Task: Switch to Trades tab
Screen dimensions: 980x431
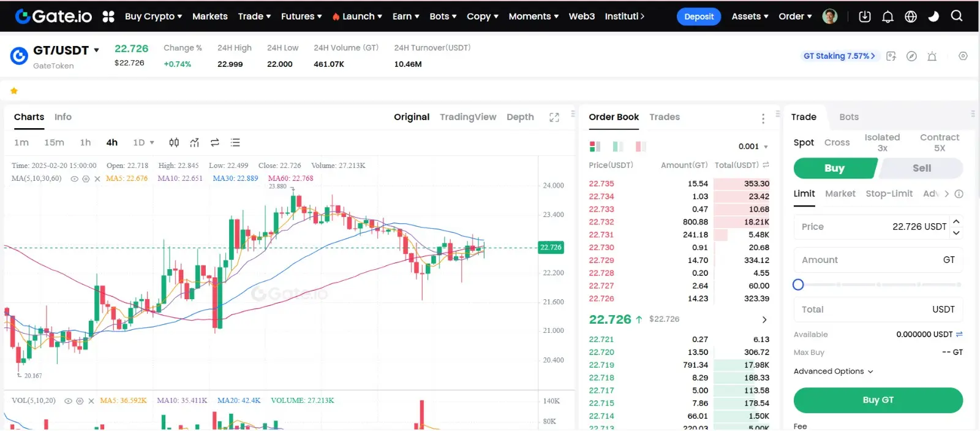Action: coord(665,117)
